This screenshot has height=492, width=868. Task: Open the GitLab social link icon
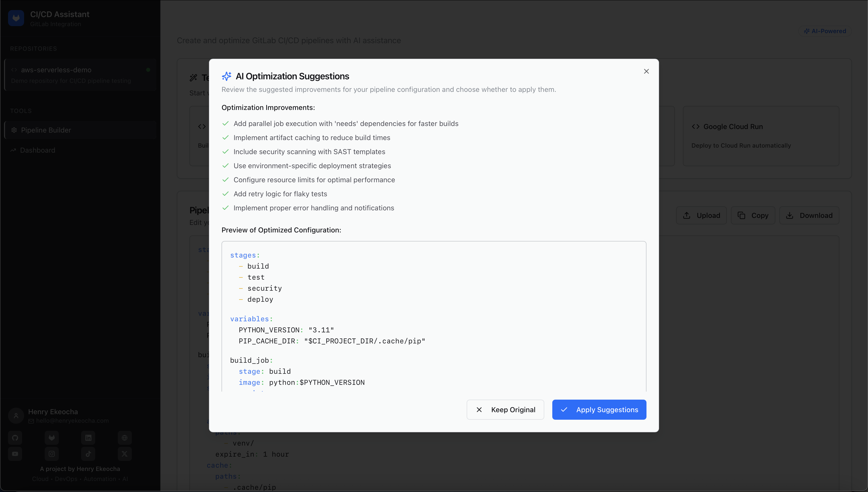[52, 438]
